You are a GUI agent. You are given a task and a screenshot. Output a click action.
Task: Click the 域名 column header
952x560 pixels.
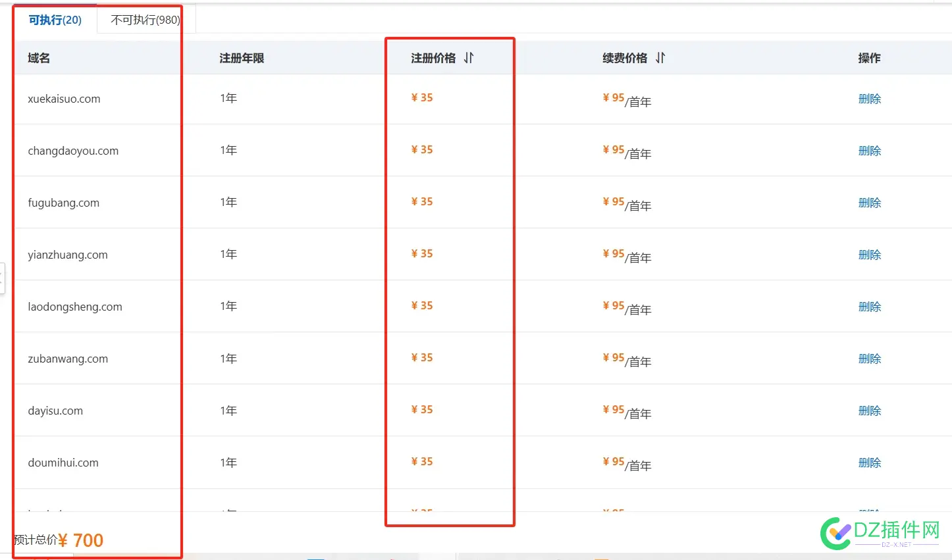point(39,58)
